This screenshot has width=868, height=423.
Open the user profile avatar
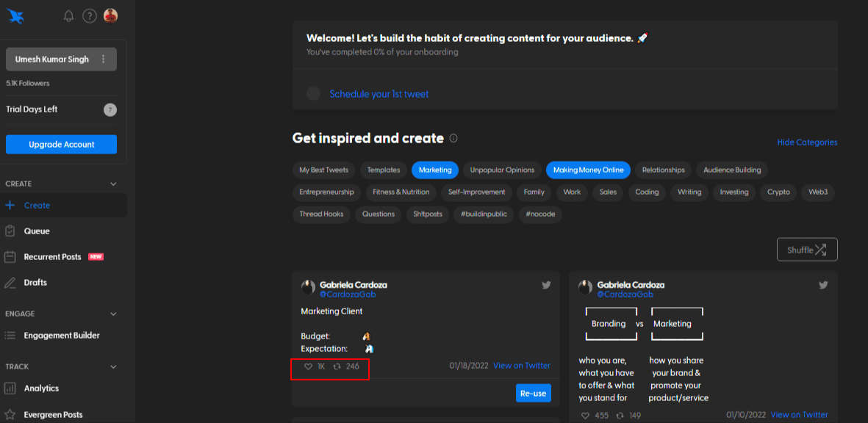(110, 15)
